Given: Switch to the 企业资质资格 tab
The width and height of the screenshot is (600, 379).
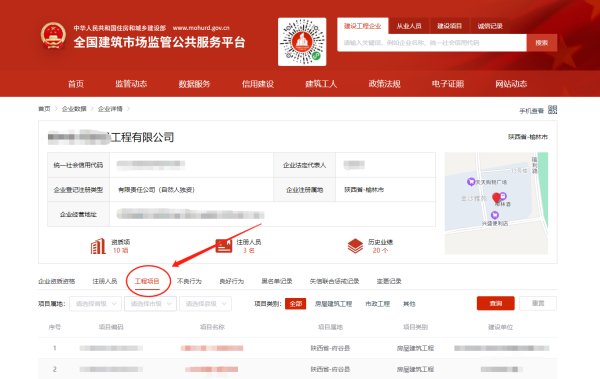Looking at the screenshot, I should click(x=57, y=281).
